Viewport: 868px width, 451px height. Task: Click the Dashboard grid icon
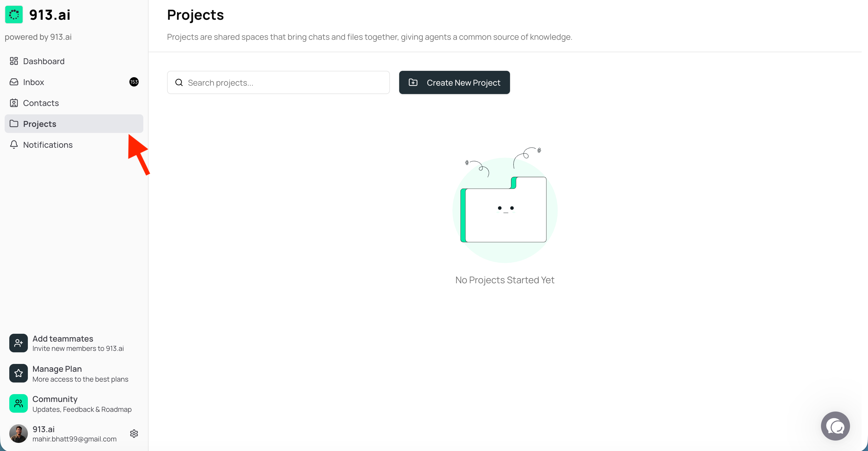pyautogui.click(x=14, y=61)
